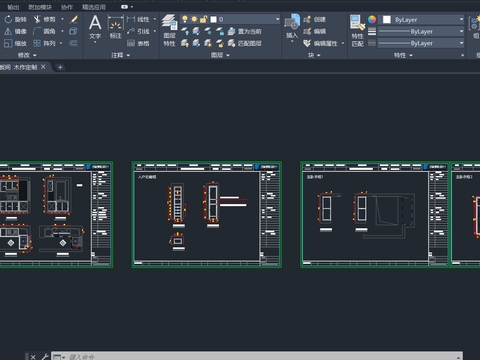480x360 pixels.
Task: Expand the Layers (图层) panel
Action: click(x=220, y=55)
